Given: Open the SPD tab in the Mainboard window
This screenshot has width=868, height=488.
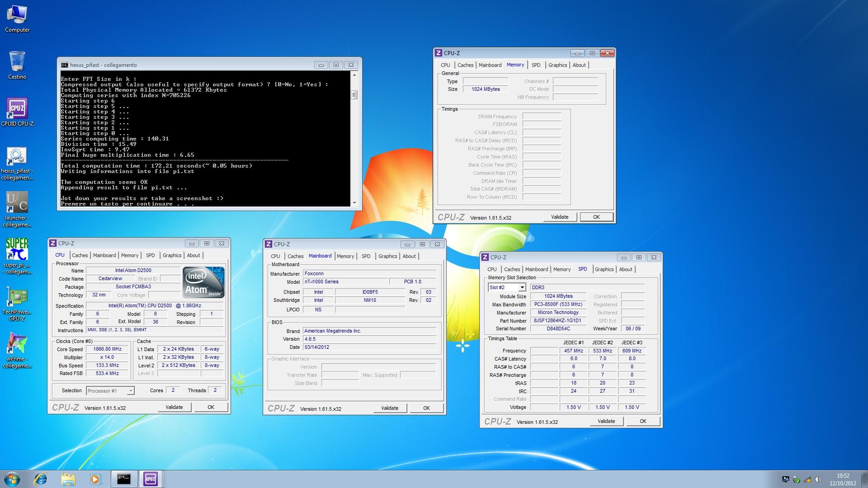Looking at the screenshot, I should pyautogui.click(x=366, y=257).
